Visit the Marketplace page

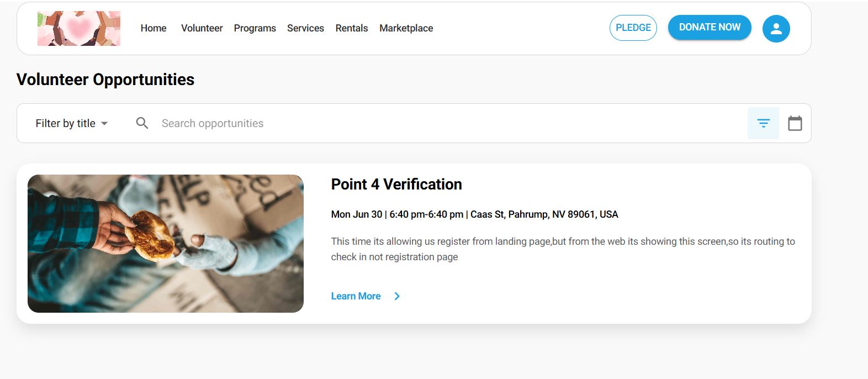coord(406,28)
